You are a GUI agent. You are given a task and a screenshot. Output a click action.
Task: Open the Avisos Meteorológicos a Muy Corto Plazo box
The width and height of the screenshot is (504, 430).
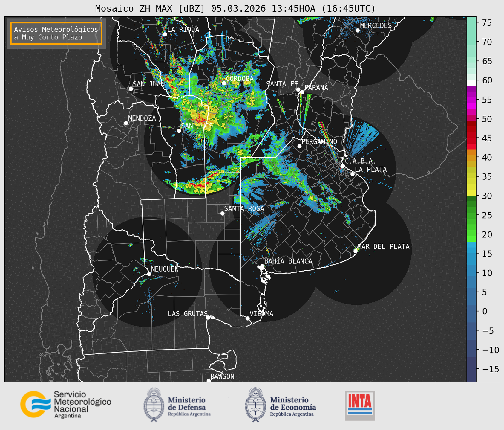(x=56, y=33)
